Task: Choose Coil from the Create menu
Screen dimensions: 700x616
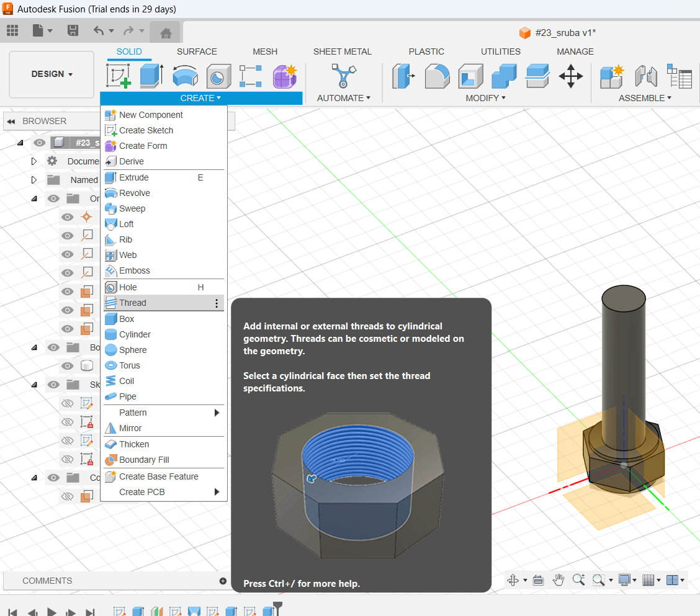Action: pos(164,382)
